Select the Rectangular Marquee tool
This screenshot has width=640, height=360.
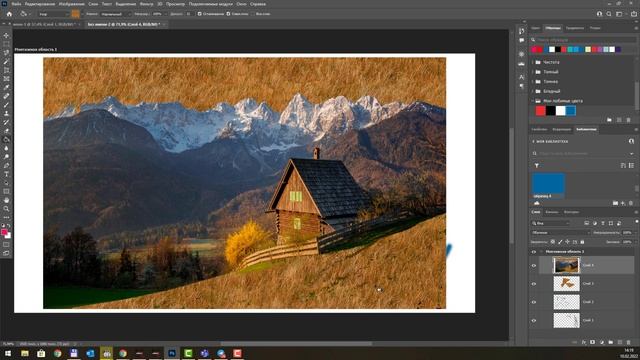(x=6, y=44)
